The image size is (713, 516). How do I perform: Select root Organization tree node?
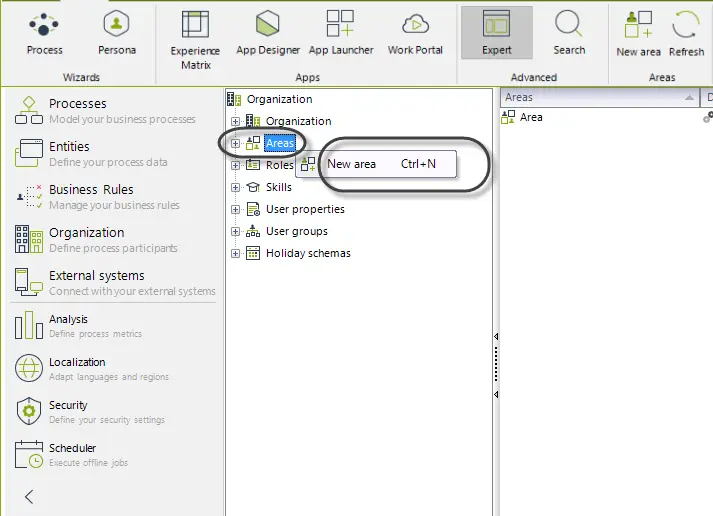coord(279,99)
